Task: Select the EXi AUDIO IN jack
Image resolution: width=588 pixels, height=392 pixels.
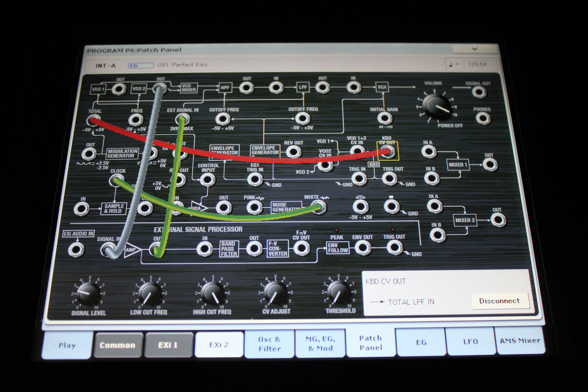Action: pyautogui.click(x=76, y=250)
